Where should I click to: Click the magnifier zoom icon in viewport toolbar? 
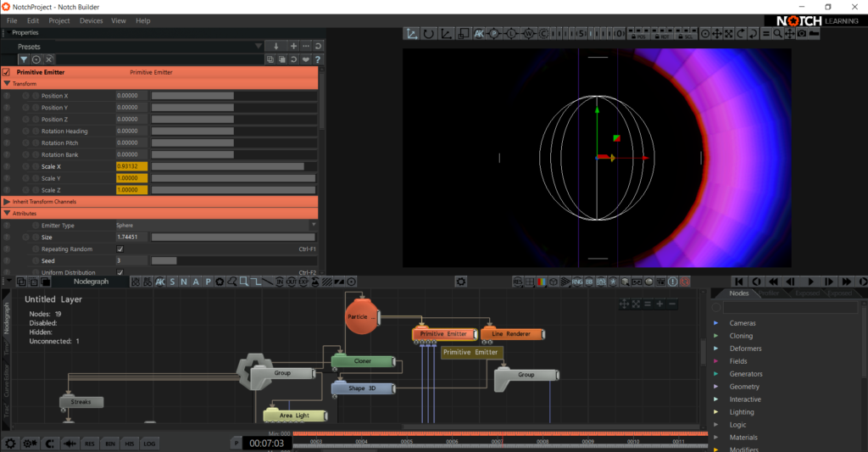point(777,34)
